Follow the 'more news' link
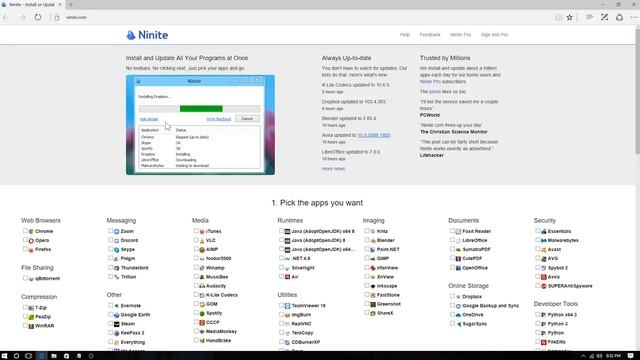This screenshot has height=360, width=640. coord(333,169)
